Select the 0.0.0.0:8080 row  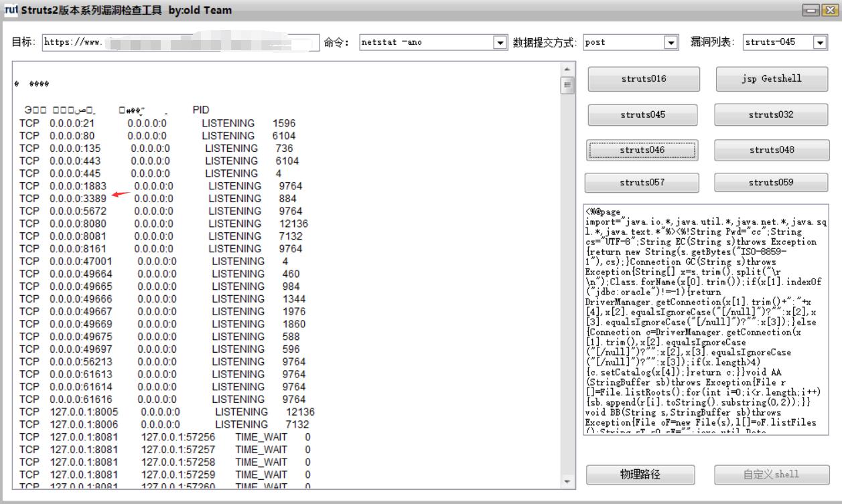point(163,224)
